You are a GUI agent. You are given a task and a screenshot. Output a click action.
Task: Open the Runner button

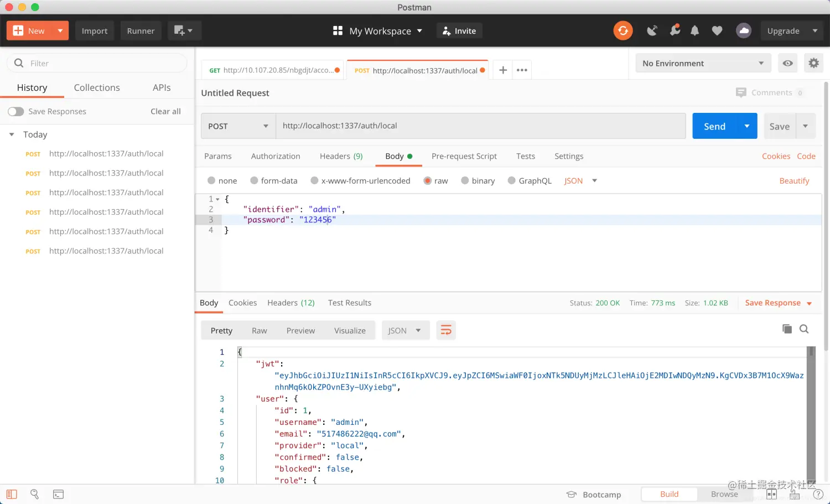tap(141, 30)
